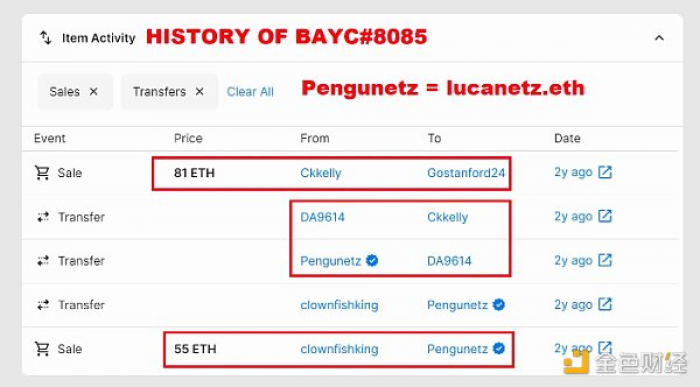Viewport: 700px width, 387px height.
Task: Open external link for Pengunetz to DA9614 transfer
Action: click(x=605, y=260)
